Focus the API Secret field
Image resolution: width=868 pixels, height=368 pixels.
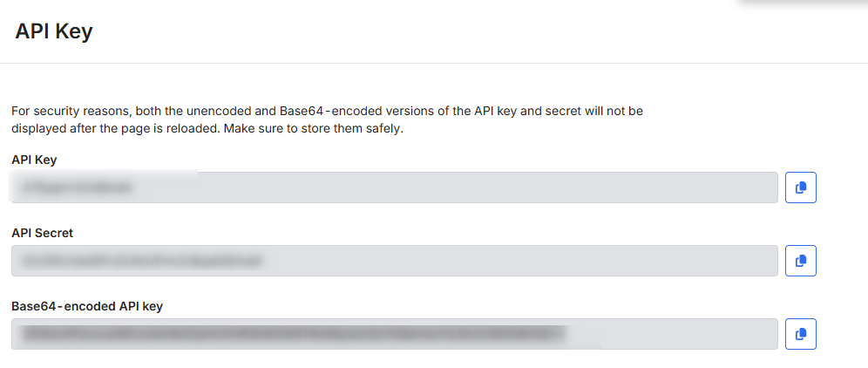tap(394, 261)
